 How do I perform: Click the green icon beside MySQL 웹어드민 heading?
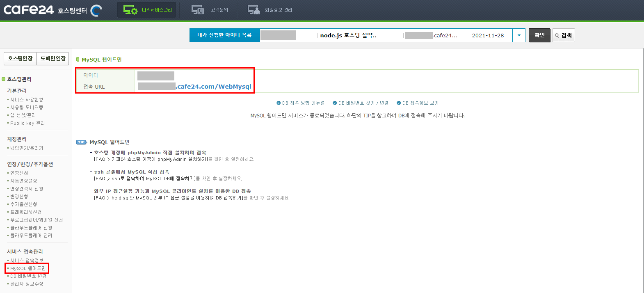click(78, 60)
